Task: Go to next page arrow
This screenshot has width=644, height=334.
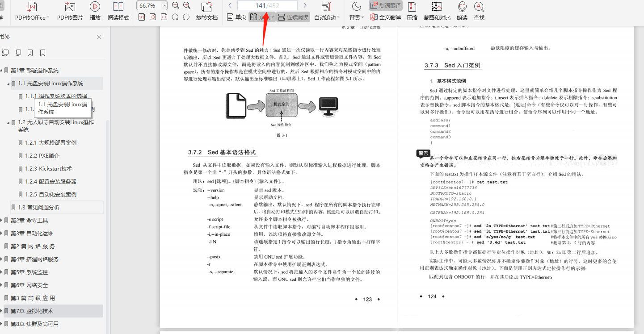Action: tap(305, 5)
